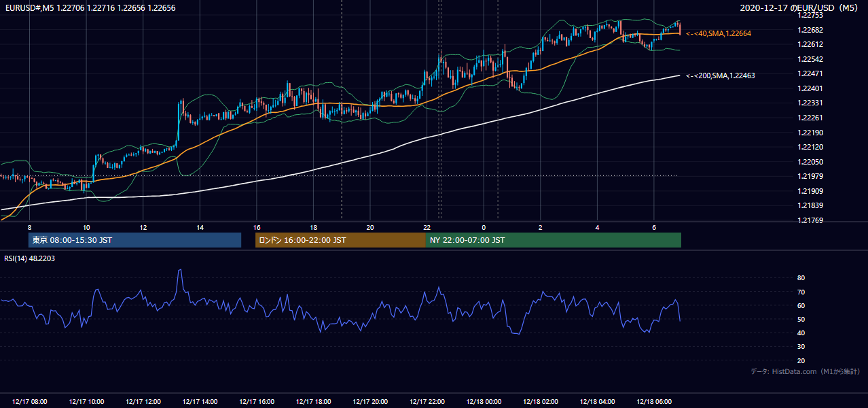Click the RSI(14) 48.2203 indicator label
The width and height of the screenshot is (868, 408).
point(30,258)
